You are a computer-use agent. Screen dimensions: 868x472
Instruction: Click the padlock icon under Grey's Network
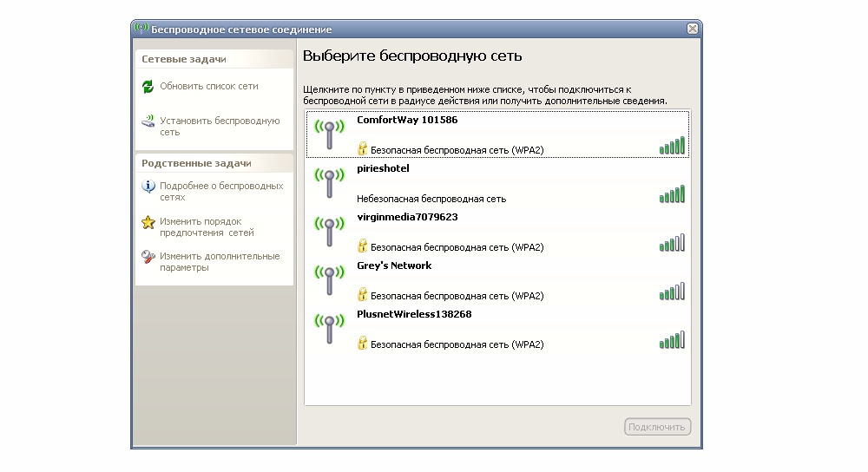click(x=362, y=294)
